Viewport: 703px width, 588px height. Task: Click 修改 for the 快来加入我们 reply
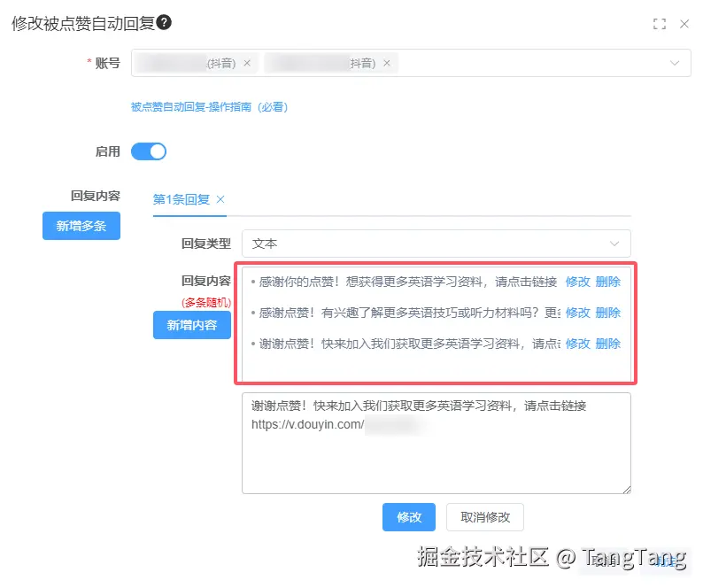[577, 344]
